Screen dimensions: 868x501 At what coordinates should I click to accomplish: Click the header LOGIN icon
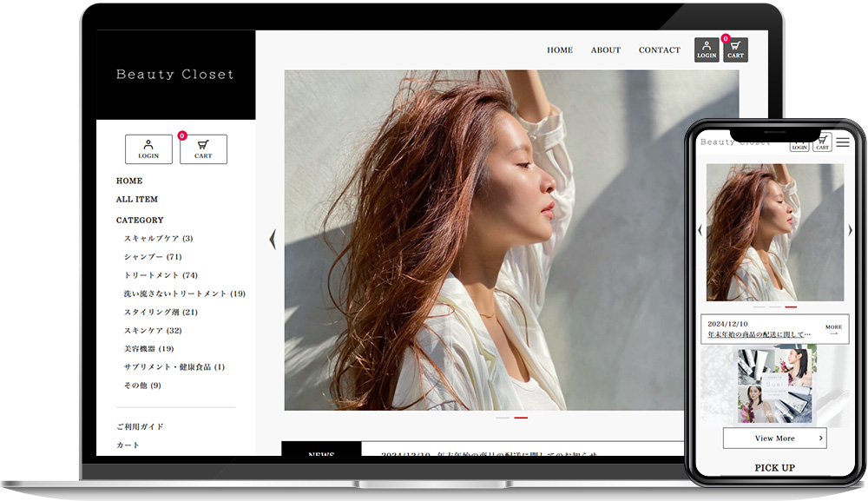(x=707, y=49)
